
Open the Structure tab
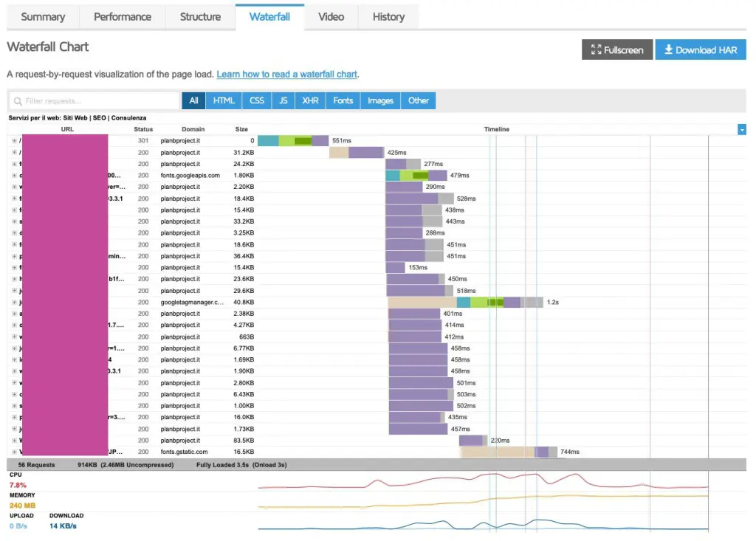[x=200, y=17]
